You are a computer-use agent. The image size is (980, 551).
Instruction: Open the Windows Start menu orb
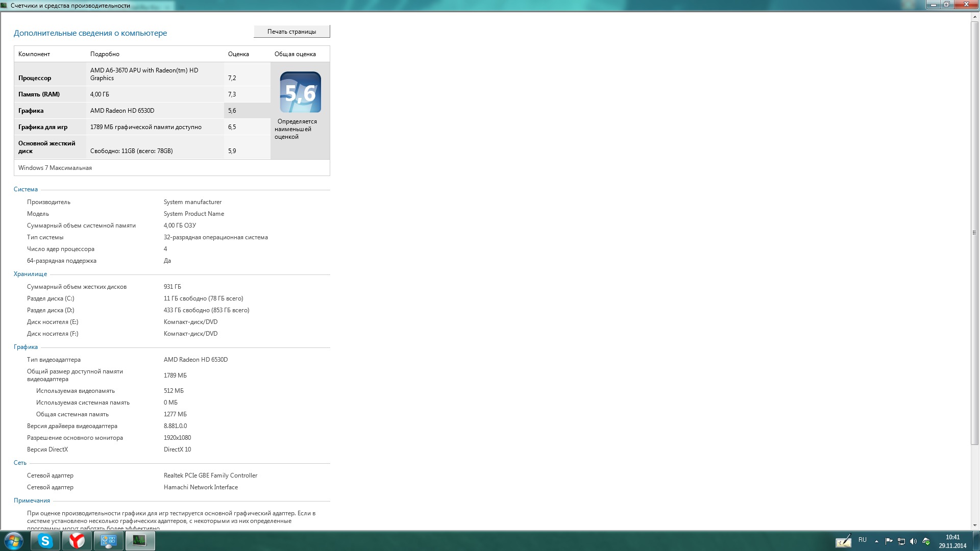pyautogui.click(x=14, y=541)
